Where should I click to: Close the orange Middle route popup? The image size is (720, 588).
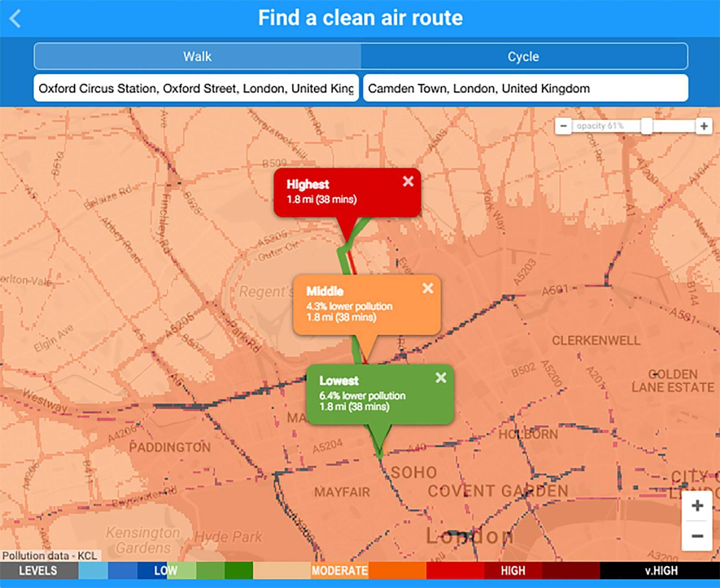click(428, 288)
